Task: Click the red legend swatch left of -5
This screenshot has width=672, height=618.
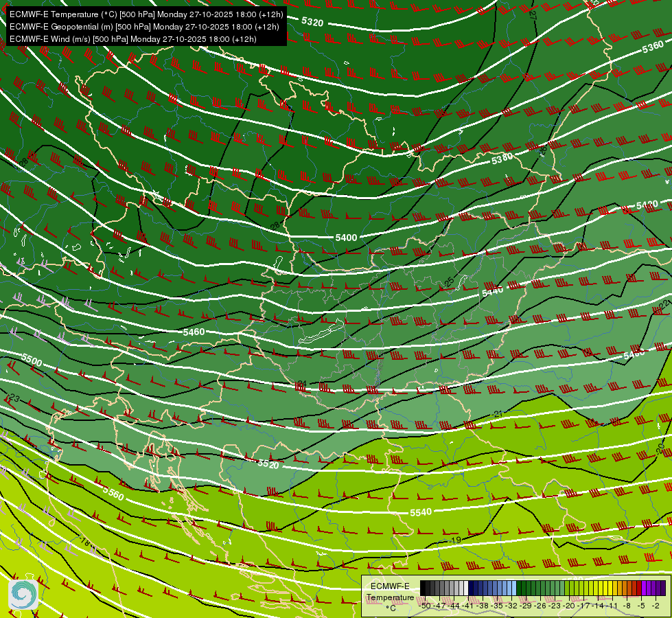Action: coord(639,588)
